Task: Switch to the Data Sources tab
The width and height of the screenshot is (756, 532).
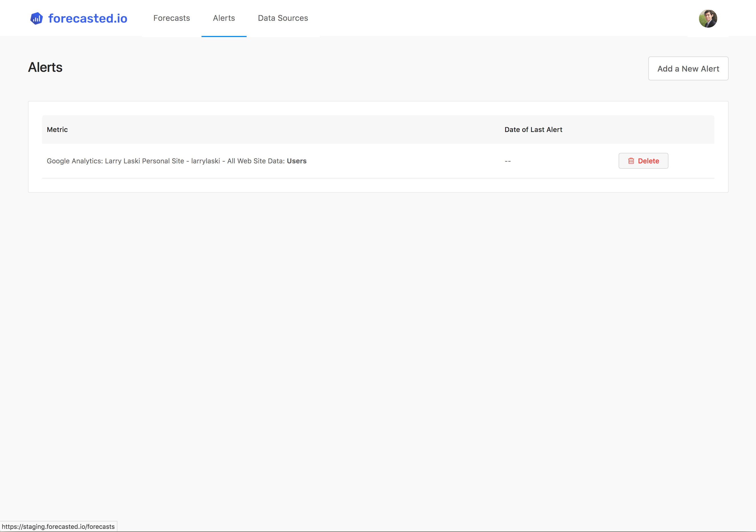Action: click(x=283, y=18)
